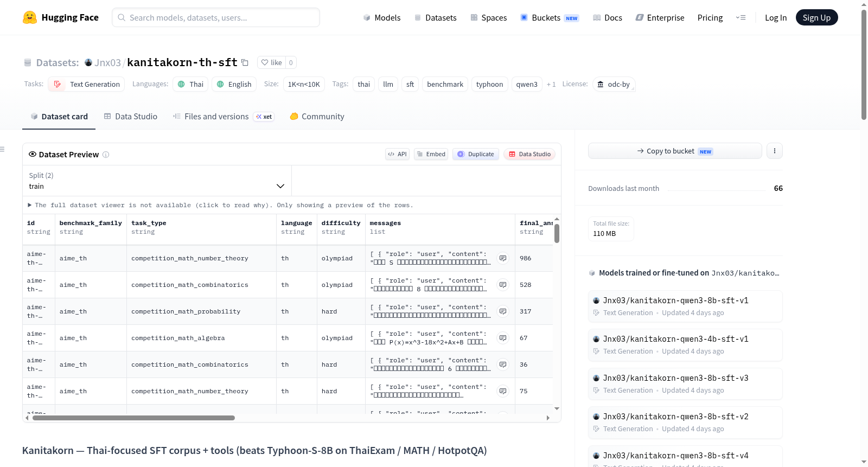Click the sft tag

(410, 84)
